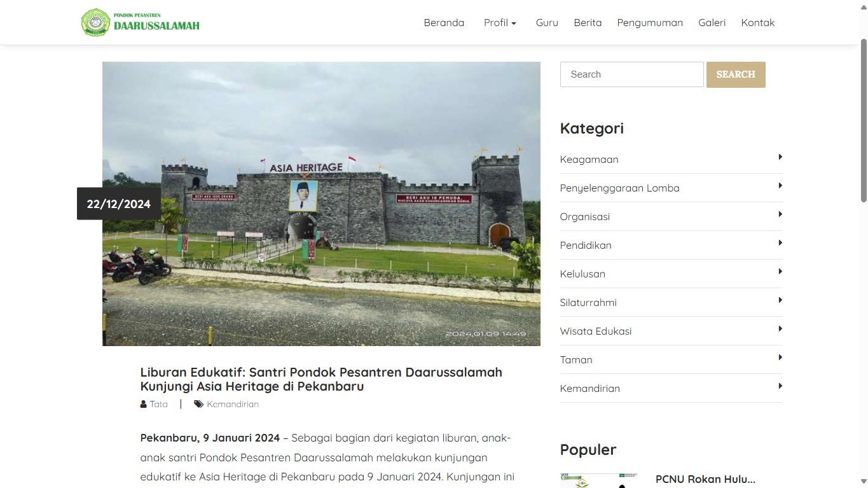Click the PCNU Rokan Hulu thumbnail
868x488 pixels.
pos(598,480)
